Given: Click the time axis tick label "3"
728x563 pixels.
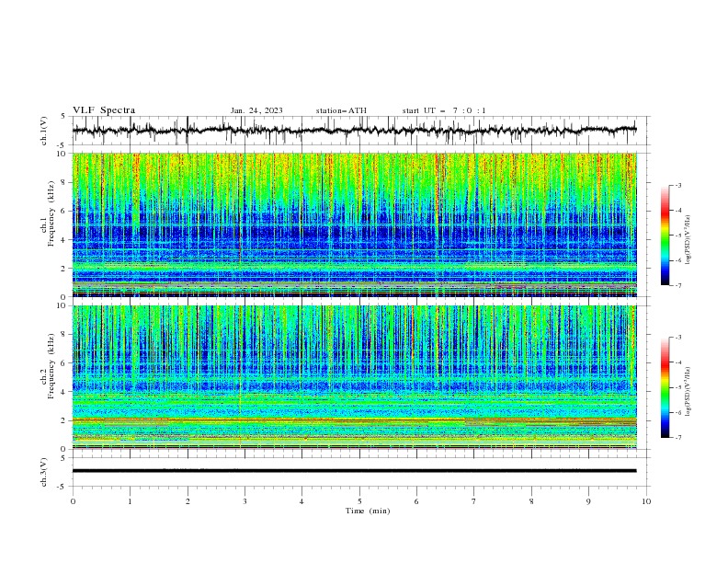Looking at the screenshot, I should coord(245,501).
